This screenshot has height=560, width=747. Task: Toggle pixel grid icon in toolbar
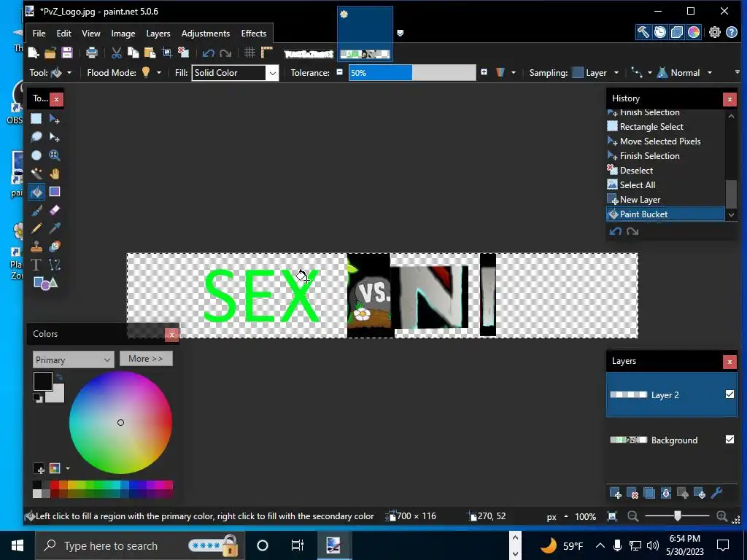pyautogui.click(x=249, y=52)
